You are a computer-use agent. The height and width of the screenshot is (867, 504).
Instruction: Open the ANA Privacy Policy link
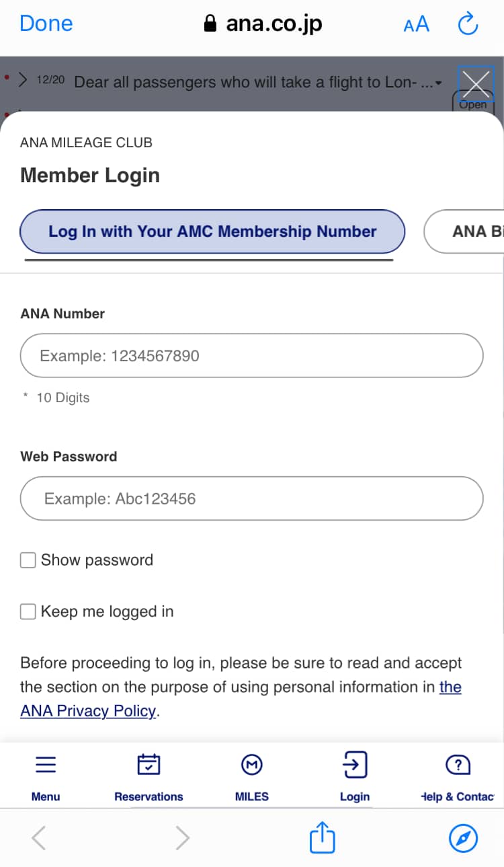[x=88, y=711]
